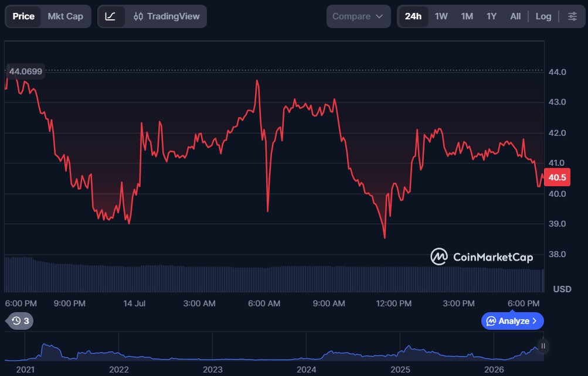Click the 2023 label on the overview timeline
The height and width of the screenshot is (376, 588).
213,370
